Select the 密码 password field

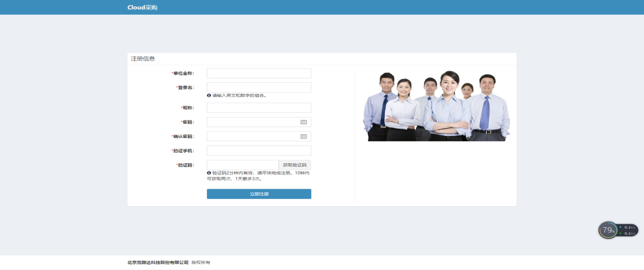pyautogui.click(x=253, y=122)
